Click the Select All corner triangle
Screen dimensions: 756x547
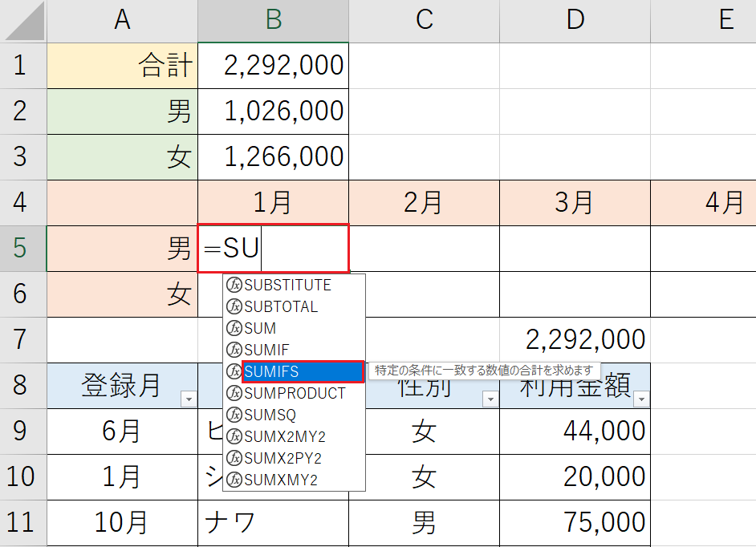(x=24, y=22)
